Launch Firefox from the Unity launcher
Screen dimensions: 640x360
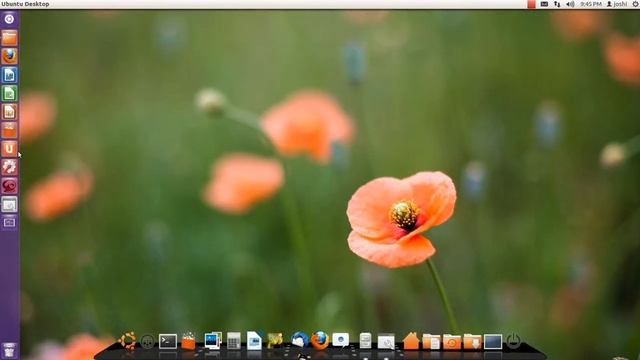tap(9, 56)
